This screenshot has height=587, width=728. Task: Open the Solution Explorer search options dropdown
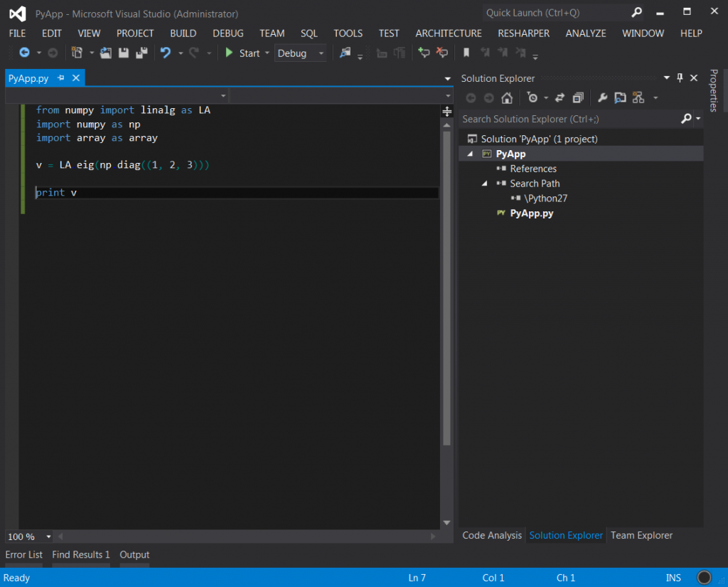tap(698, 119)
